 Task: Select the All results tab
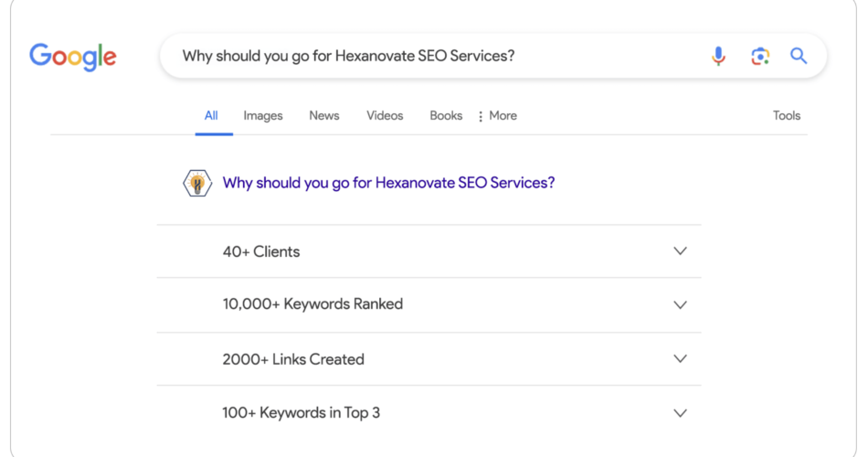(x=211, y=116)
